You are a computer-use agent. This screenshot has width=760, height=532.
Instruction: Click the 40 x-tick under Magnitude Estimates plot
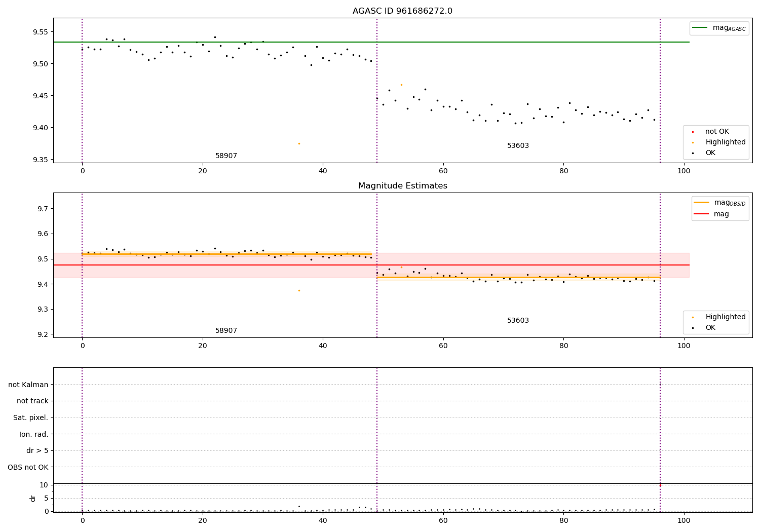(x=323, y=346)
